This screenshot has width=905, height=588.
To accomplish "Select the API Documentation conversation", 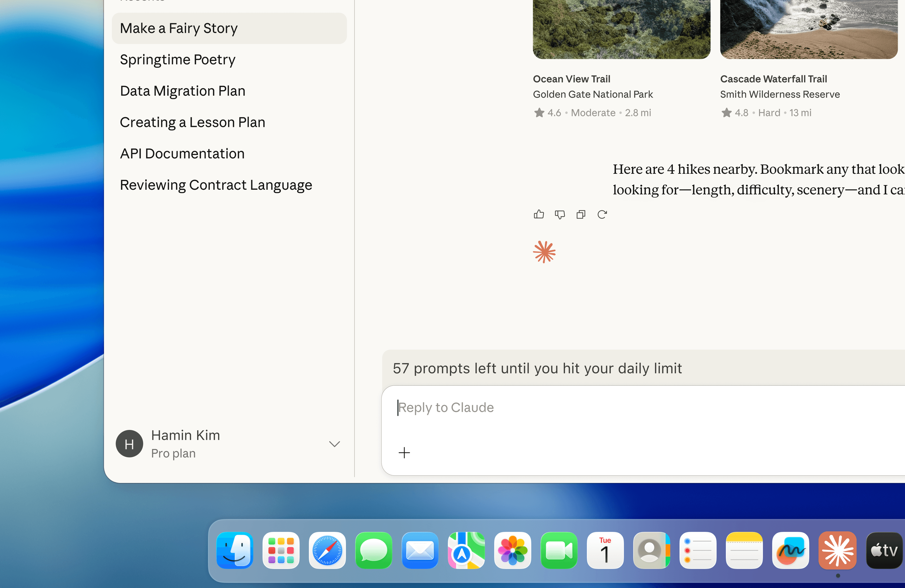I will [182, 154].
